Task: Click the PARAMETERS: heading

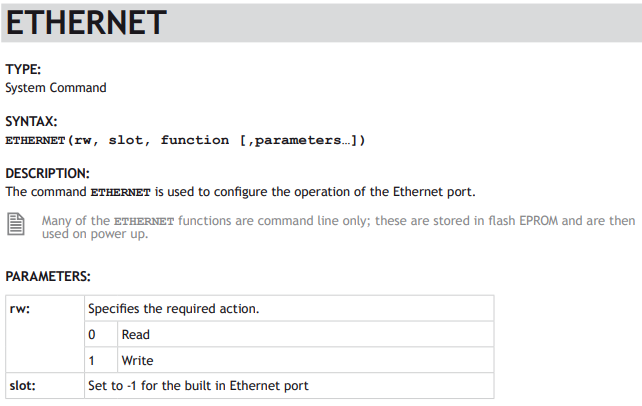Action: 47,277
